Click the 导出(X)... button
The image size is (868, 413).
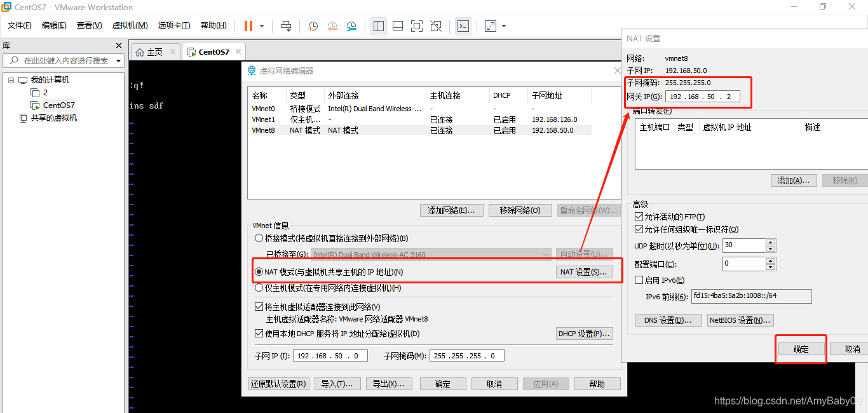click(x=389, y=384)
